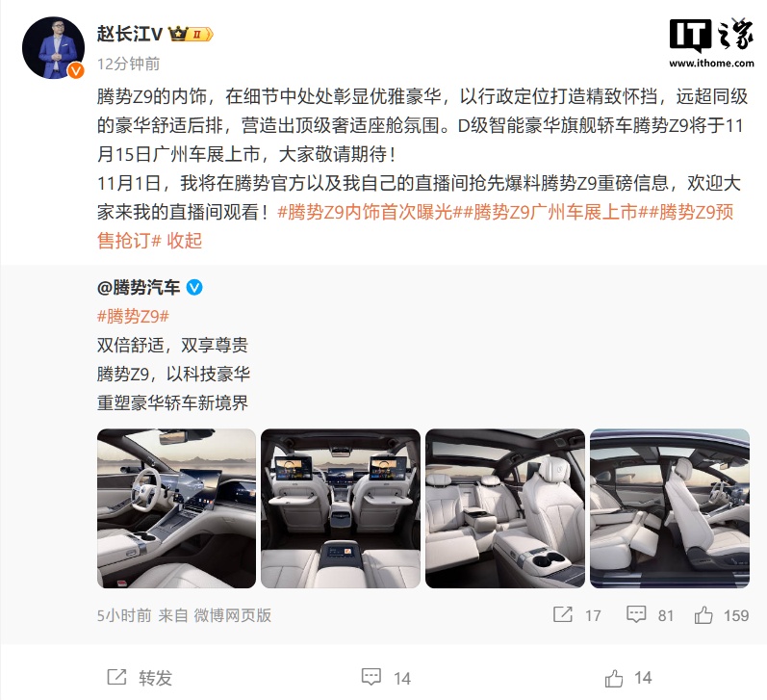Collapse the post text with 收起
Viewport: 767px width, 700px height.
(x=185, y=241)
